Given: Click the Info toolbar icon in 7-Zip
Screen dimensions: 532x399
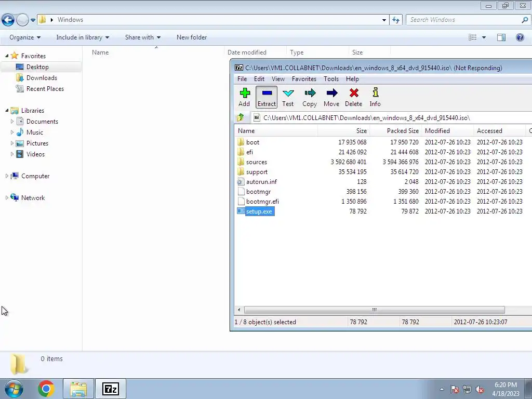Looking at the screenshot, I should pos(375,97).
